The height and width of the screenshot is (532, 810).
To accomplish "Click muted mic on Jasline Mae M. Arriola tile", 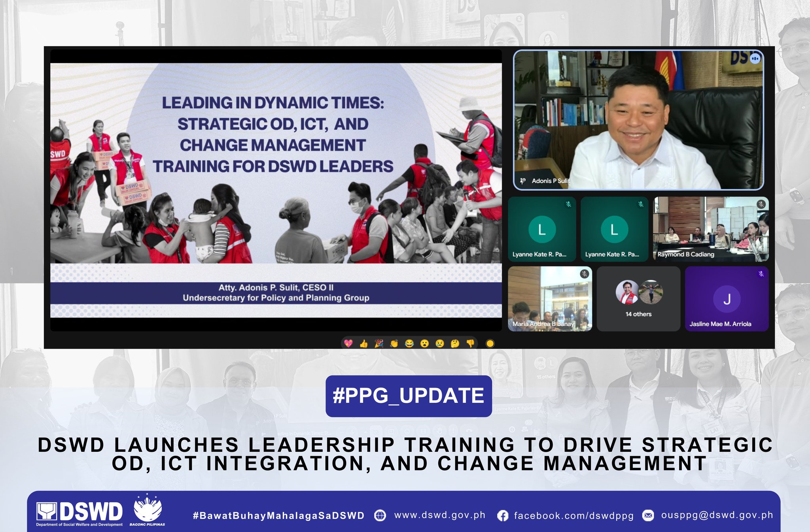I will (x=761, y=274).
